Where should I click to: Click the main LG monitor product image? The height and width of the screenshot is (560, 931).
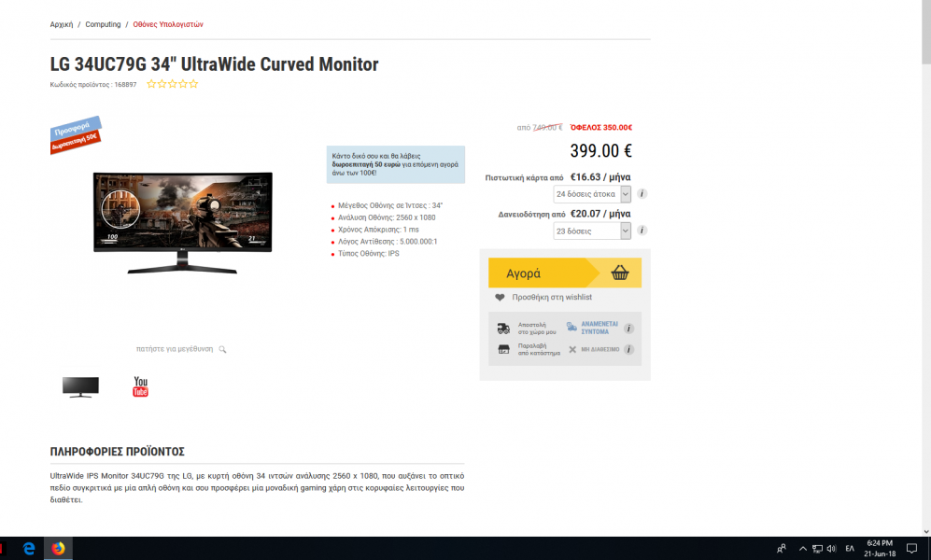tap(183, 223)
